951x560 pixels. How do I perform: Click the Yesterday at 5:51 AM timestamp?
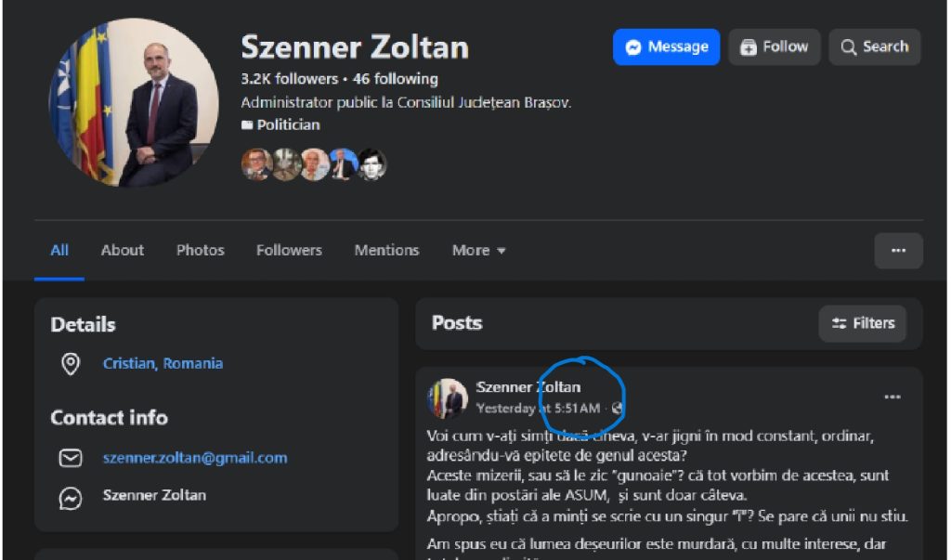tap(538, 409)
